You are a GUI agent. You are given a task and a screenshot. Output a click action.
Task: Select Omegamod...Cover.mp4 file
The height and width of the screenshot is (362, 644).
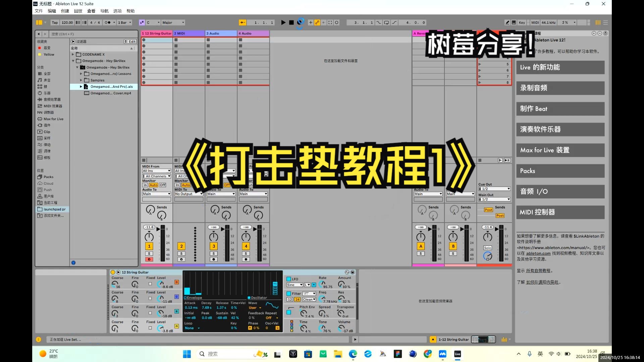coord(111,93)
